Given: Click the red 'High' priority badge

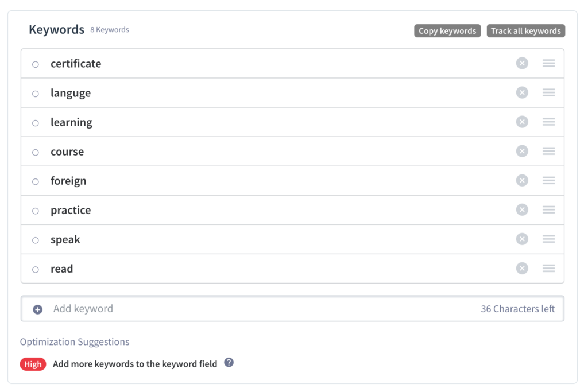Looking at the screenshot, I should click(x=33, y=364).
